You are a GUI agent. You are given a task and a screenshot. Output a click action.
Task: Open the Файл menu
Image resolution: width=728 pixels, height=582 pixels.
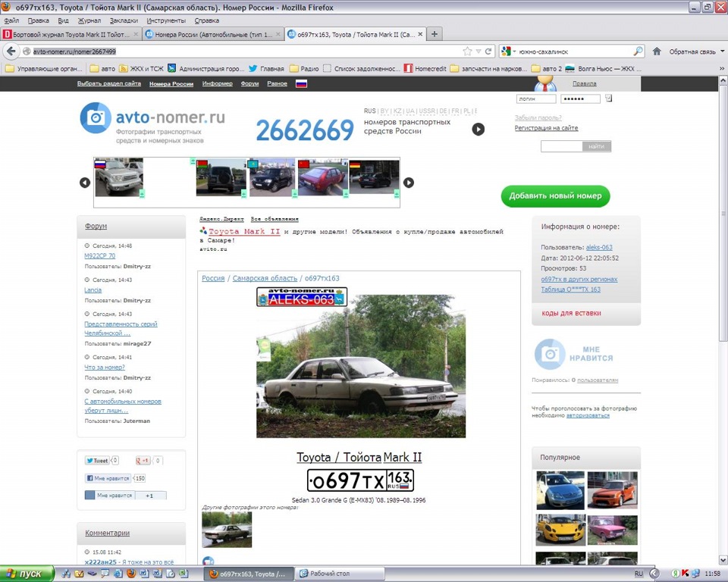(11, 20)
